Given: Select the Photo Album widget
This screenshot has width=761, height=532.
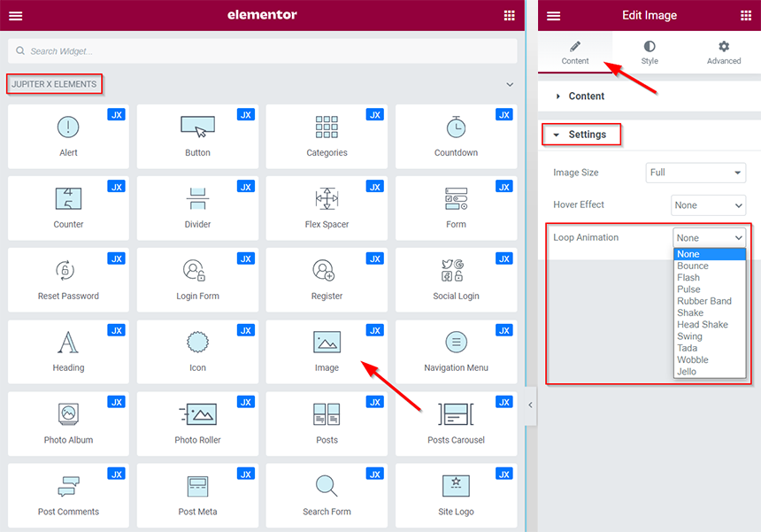Looking at the screenshot, I should coord(68,424).
